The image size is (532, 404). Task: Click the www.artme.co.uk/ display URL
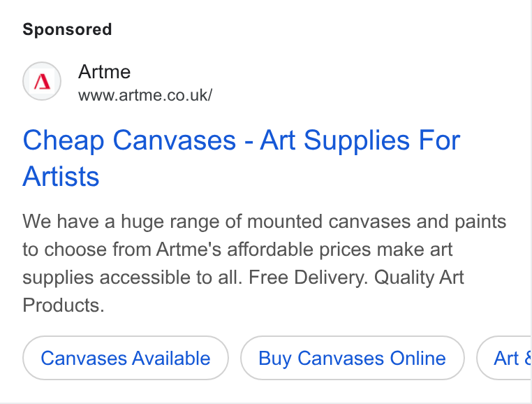click(145, 95)
